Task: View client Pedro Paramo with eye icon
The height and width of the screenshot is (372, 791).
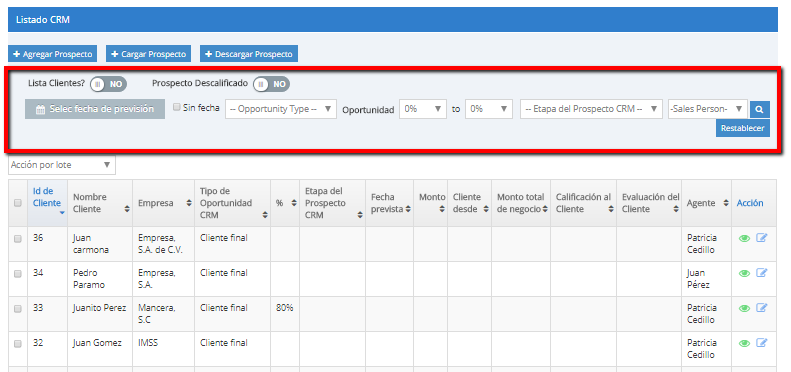Action: 744,273
